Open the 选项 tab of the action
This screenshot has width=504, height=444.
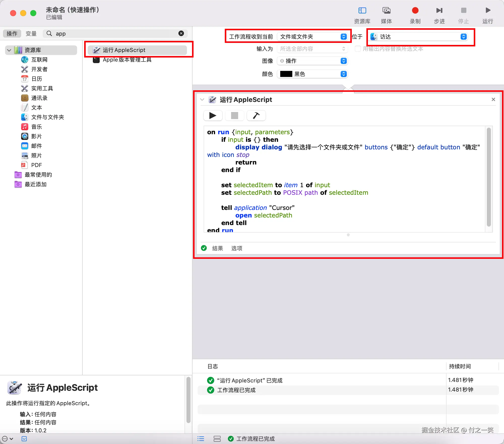(237, 248)
